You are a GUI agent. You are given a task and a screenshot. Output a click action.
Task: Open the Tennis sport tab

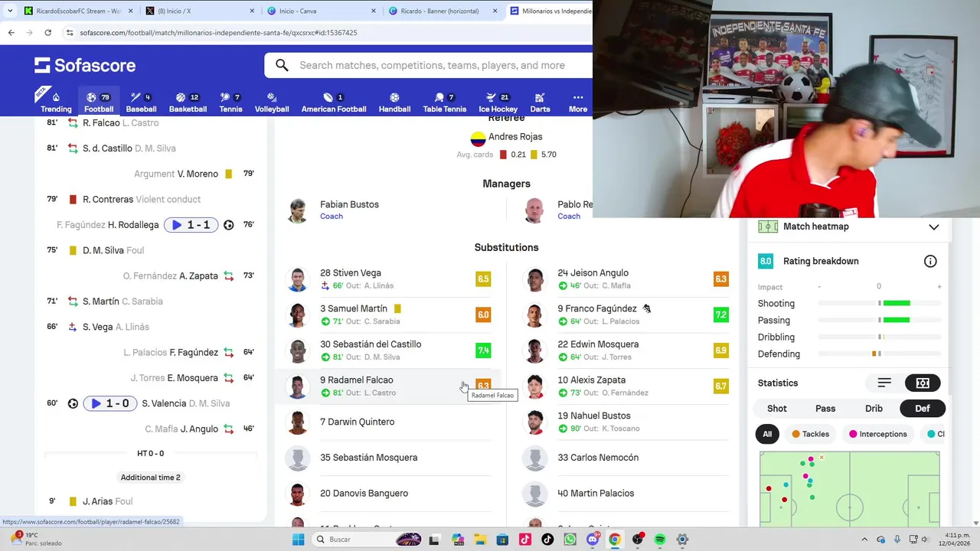[230, 103]
